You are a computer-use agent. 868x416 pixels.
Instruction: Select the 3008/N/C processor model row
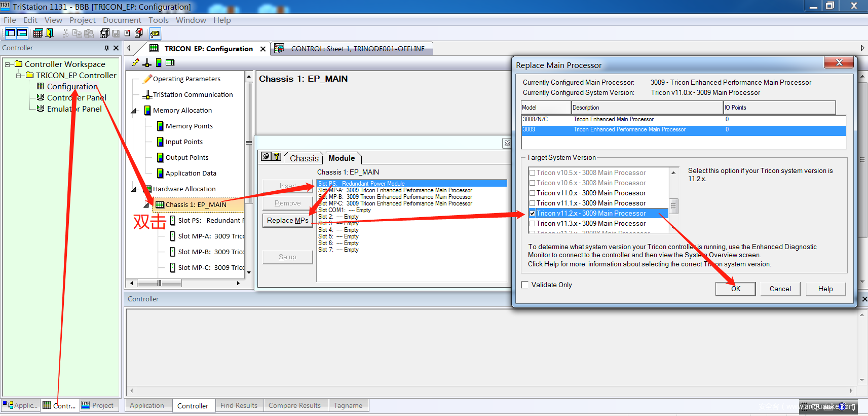(x=684, y=119)
